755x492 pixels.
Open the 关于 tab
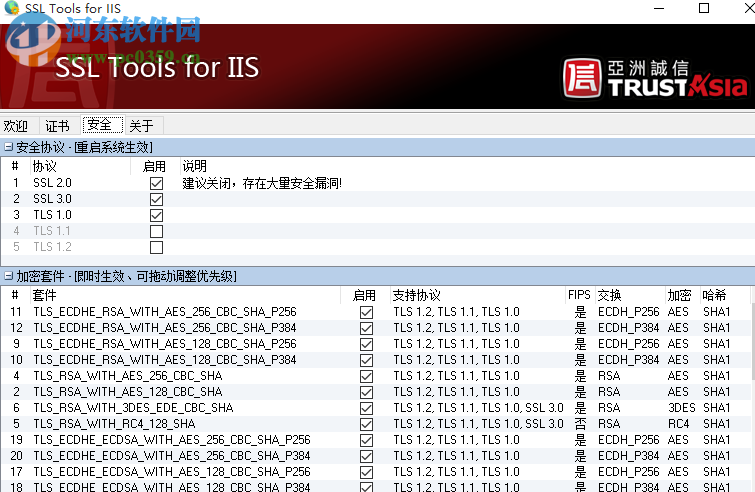click(x=142, y=126)
